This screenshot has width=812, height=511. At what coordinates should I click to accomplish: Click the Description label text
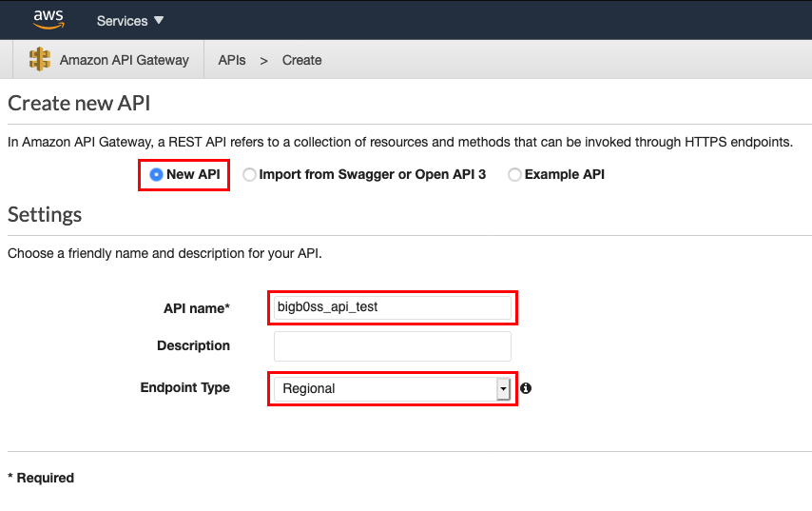[x=193, y=345]
